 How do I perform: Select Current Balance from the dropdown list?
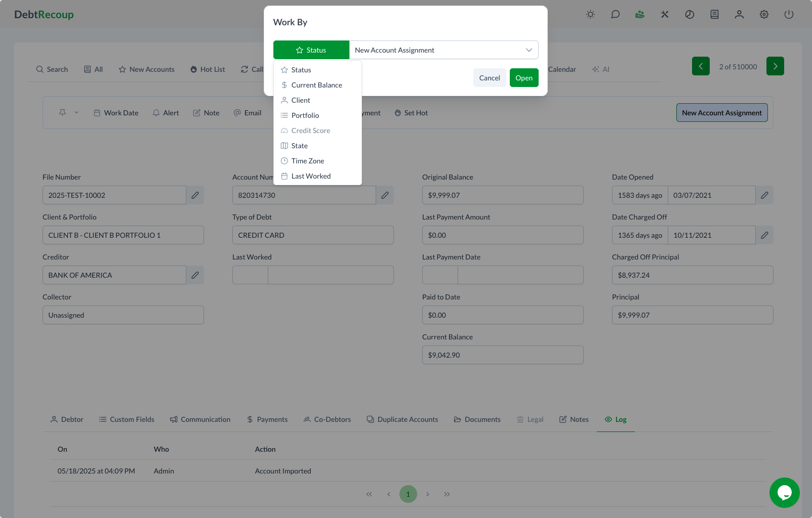coord(316,85)
